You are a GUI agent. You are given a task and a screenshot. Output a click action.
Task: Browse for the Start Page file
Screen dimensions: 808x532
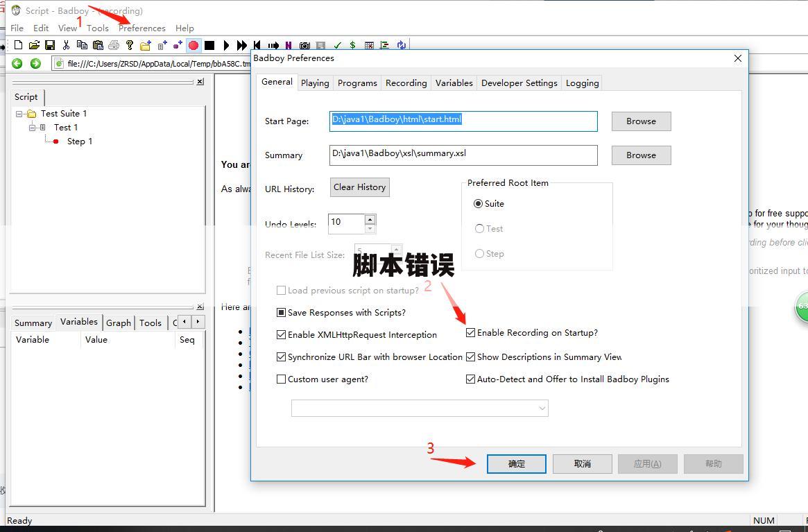[641, 121]
